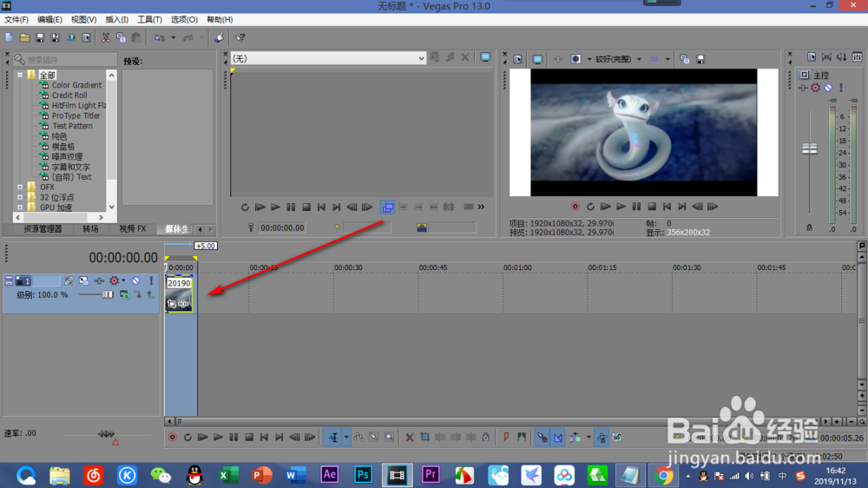This screenshot has width=868, height=488.
Task: Click the search plugins field
Action: pyautogui.click(x=65, y=59)
